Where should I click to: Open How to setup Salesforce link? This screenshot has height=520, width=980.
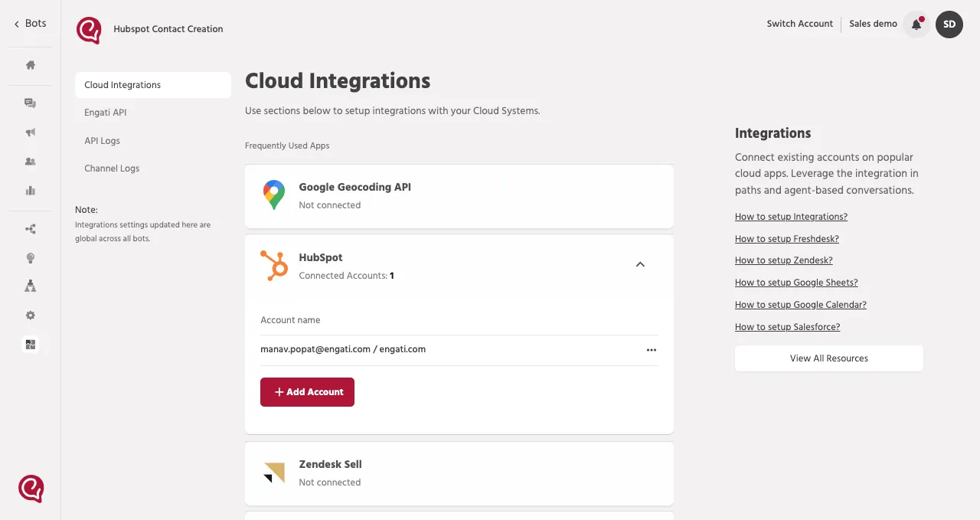[x=788, y=327]
